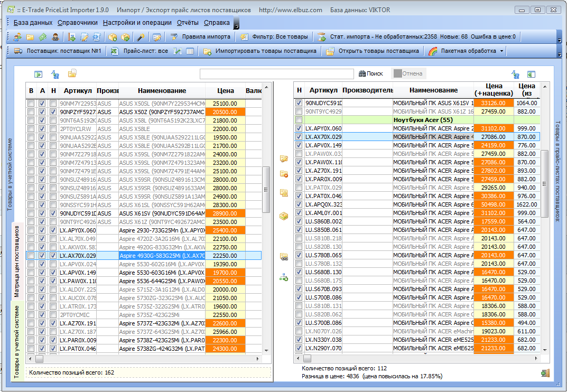Click the font Aa icon above left table
This screenshot has width=567, height=392.
click(55, 74)
